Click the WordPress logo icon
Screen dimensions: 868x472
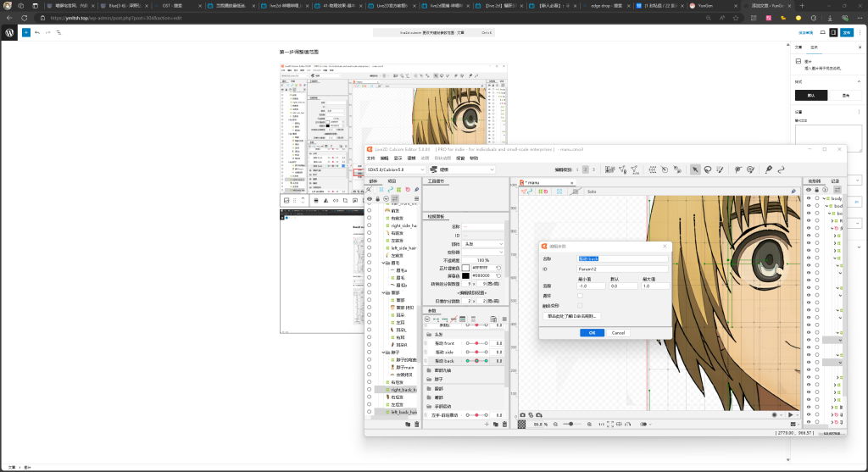(x=9, y=33)
